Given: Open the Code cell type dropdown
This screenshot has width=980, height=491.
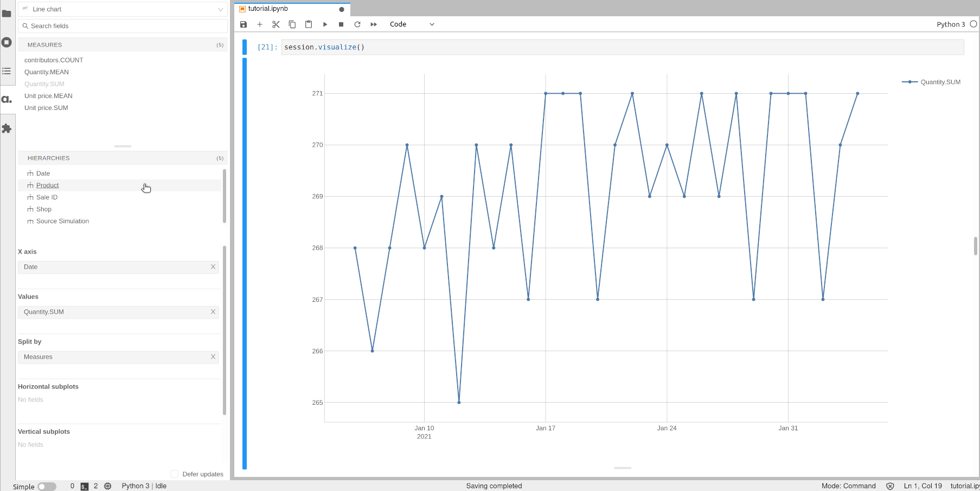Looking at the screenshot, I should click(x=412, y=24).
